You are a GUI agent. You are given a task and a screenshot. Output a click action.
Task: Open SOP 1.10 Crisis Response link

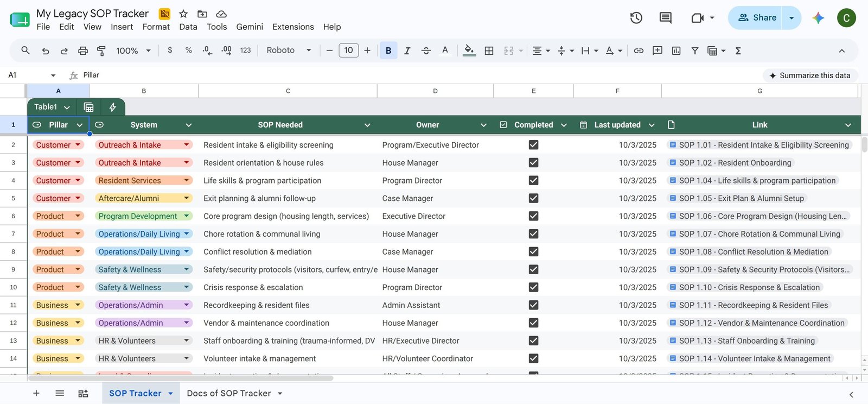click(745, 287)
